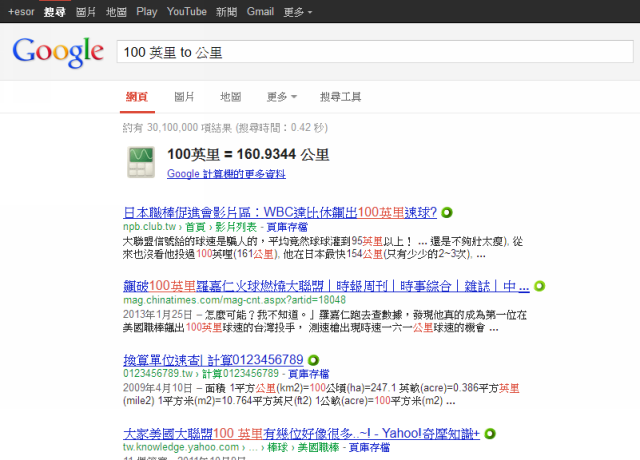Click 0123456789.tw breadcrumb URL
Viewport: 640px width, 460px height.
pos(201,374)
